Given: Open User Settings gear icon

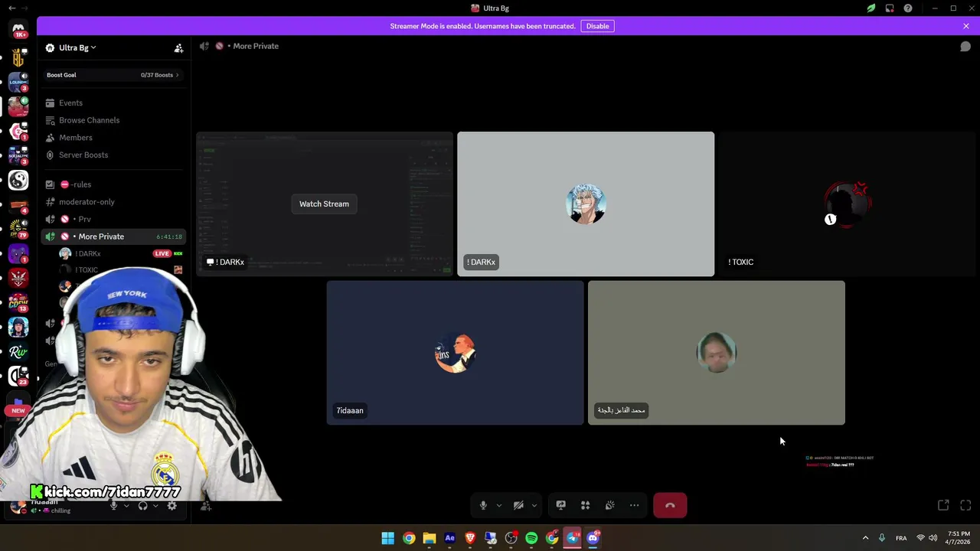Looking at the screenshot, I should (x=172, y=506).
